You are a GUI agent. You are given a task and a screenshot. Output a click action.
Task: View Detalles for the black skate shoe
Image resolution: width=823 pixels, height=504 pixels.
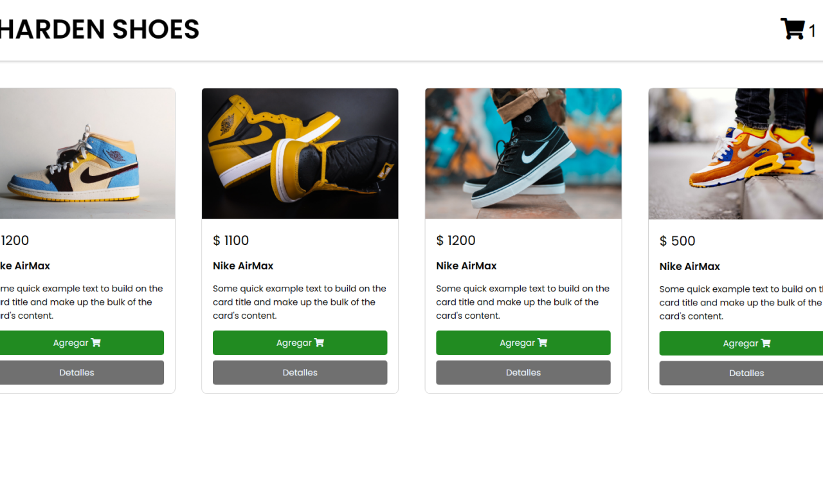pos(523,373)
